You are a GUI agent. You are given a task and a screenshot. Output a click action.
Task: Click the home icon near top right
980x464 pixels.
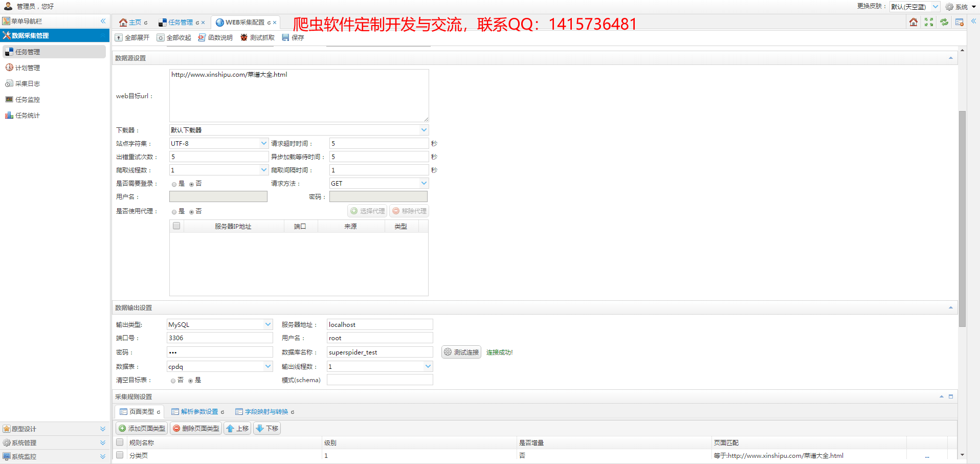[x=914, y=22]
